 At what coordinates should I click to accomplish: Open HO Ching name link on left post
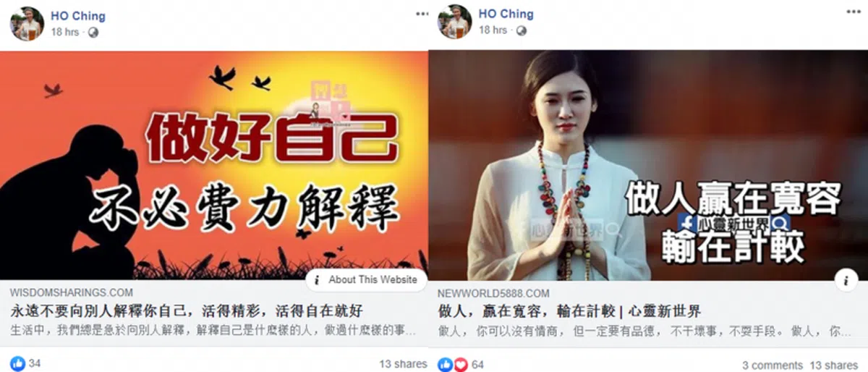click(77, 16)
